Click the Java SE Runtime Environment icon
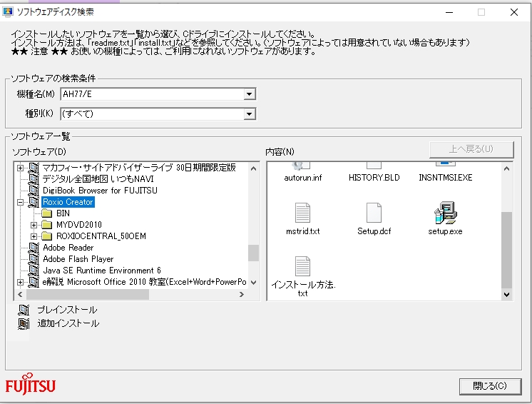Image resolution: width=532 pixels, height=404 pixels. click(x=34, y=271)
